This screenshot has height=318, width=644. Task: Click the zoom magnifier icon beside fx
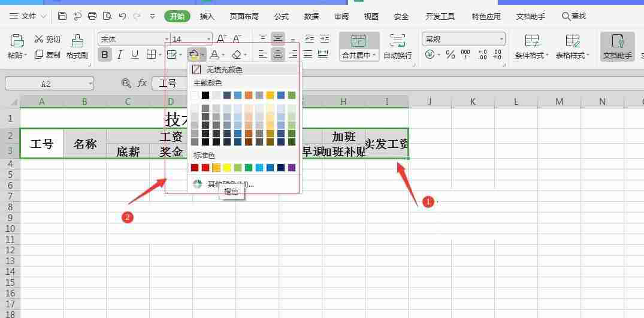click(126, 83)
